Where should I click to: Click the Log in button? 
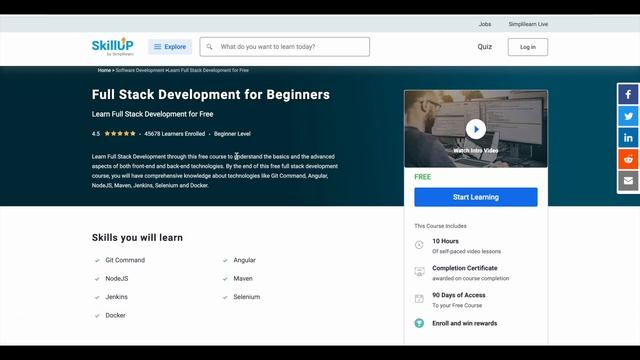click(x=528, y=47)
